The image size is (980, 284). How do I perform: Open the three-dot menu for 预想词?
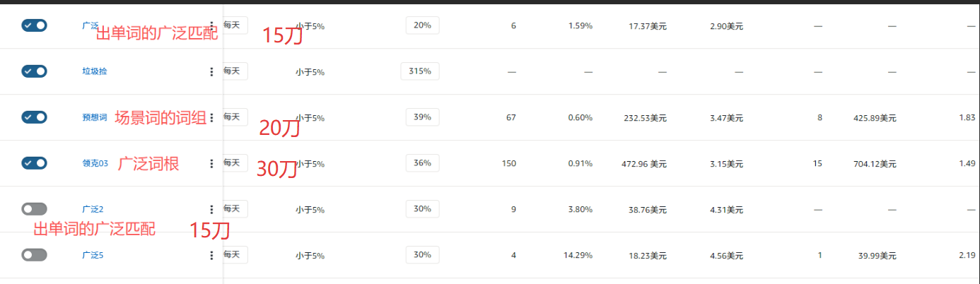[x=211, y=117]
